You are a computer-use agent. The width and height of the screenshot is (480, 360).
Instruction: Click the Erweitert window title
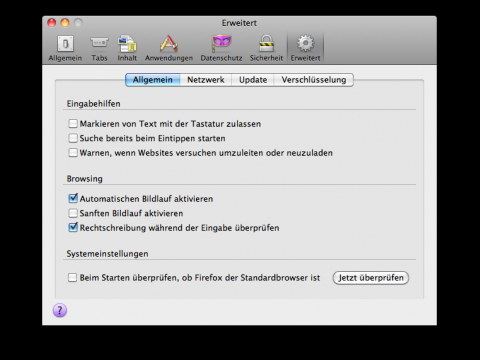click(x=239, y=23)
